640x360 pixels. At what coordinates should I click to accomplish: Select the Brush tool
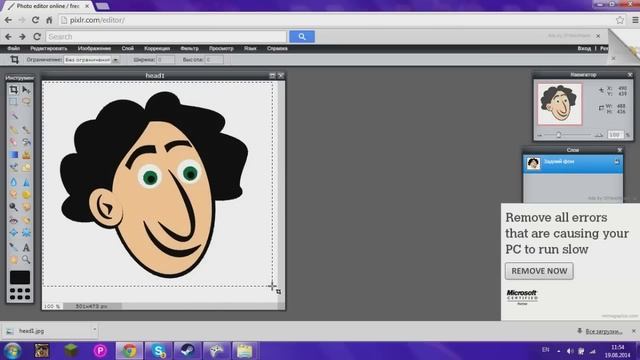(26, 130)
